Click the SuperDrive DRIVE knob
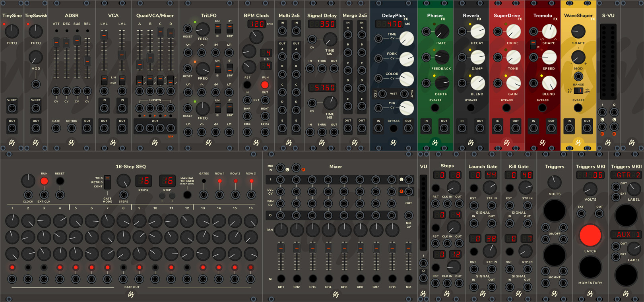Screen dimensions: 644x302 [513, 31]
